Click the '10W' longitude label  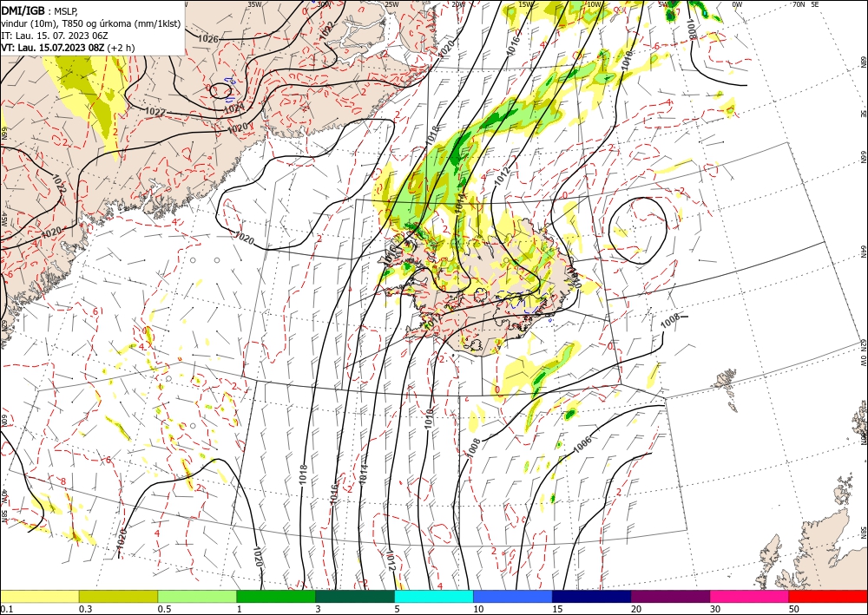pos(594,4)
